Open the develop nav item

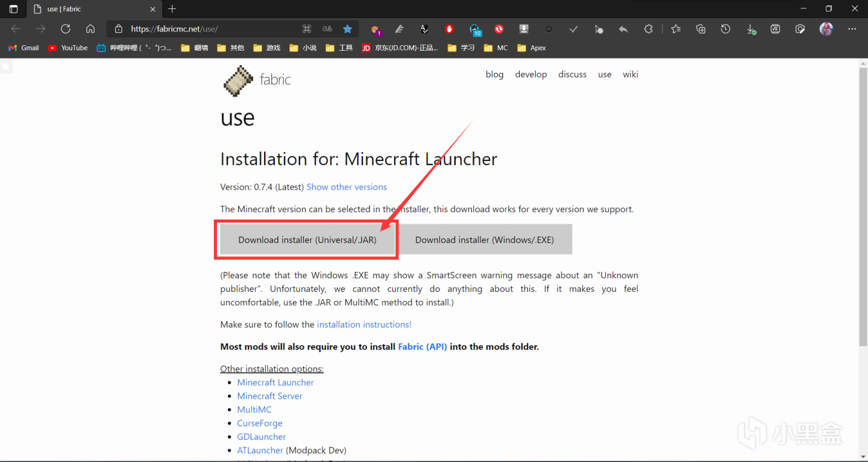click(x=531, y=74)
